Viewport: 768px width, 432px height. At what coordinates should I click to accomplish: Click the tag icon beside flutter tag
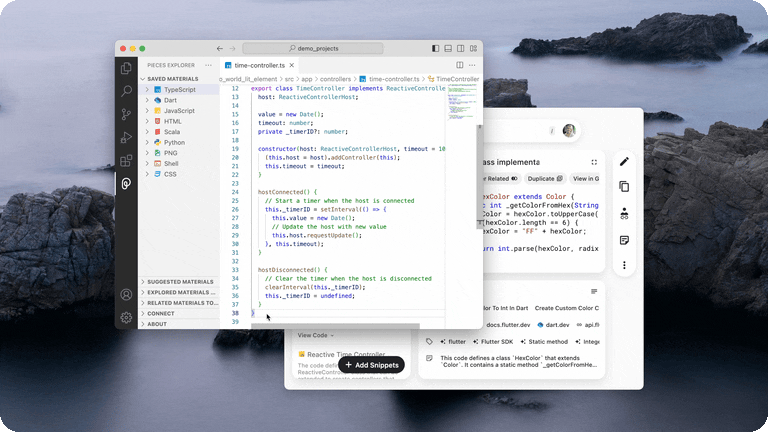click(429, 341)
